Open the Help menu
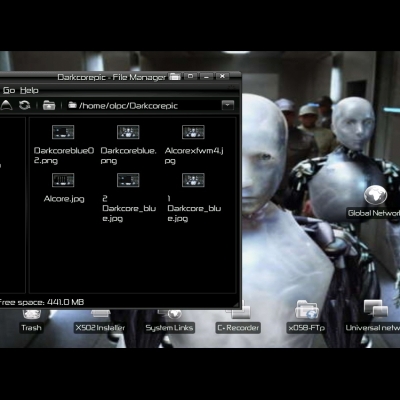The height and width of the screenshot is (400, 400). coord(29,90)
